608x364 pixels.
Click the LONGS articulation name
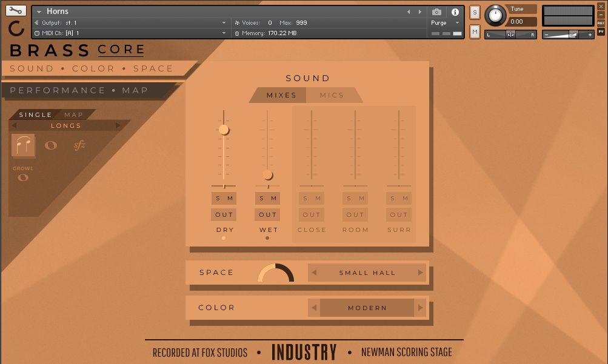click(66, 125)
